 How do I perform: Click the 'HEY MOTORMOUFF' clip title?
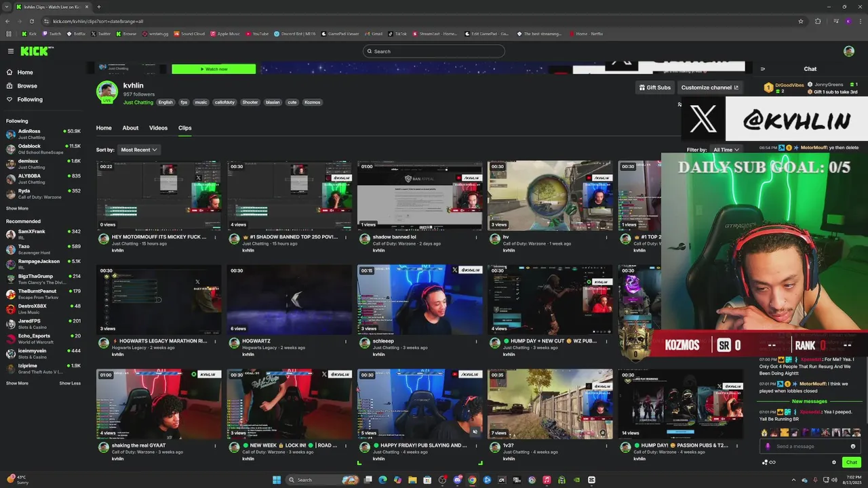[x=159, y=237]
